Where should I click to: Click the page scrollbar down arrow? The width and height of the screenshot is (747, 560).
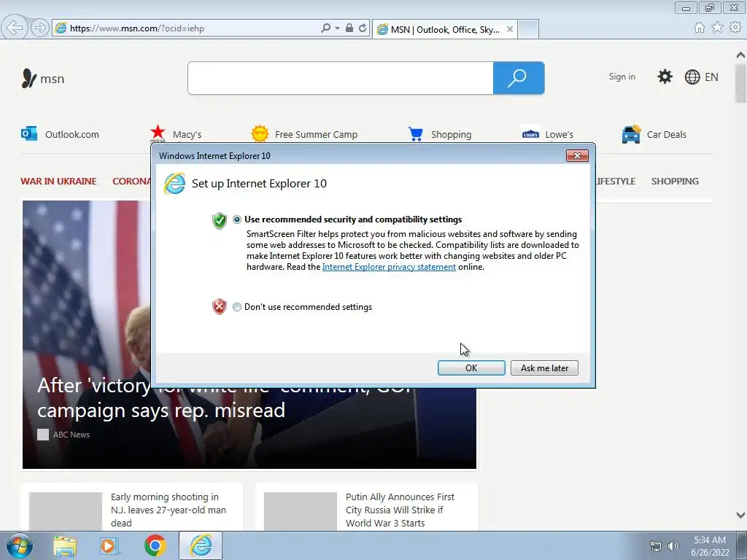(x=740, y=515)
